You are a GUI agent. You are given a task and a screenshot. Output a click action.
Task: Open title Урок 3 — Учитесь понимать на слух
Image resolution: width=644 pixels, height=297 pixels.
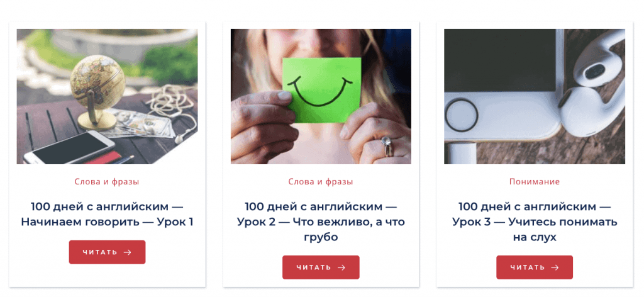(535, 222)
